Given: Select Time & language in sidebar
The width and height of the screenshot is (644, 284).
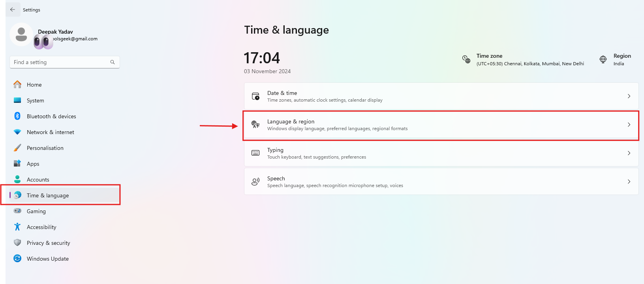Looking at the screenshot, I should pyautogui.click(x=65, y=195).
